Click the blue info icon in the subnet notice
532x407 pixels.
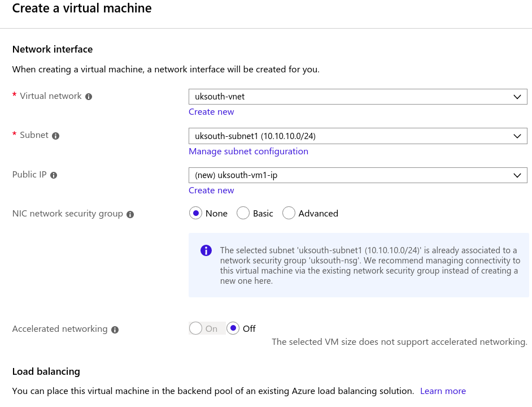tap(206, 250)
